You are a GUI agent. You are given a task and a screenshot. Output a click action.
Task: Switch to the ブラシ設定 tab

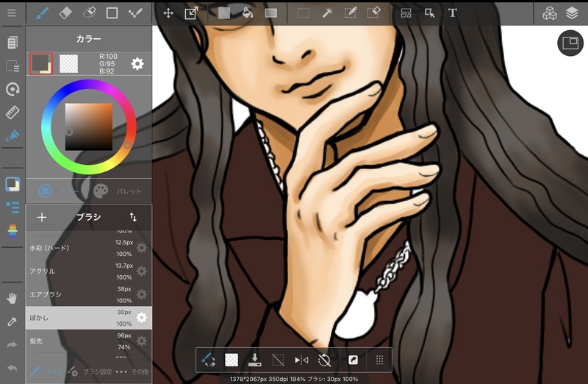[90, 371]
